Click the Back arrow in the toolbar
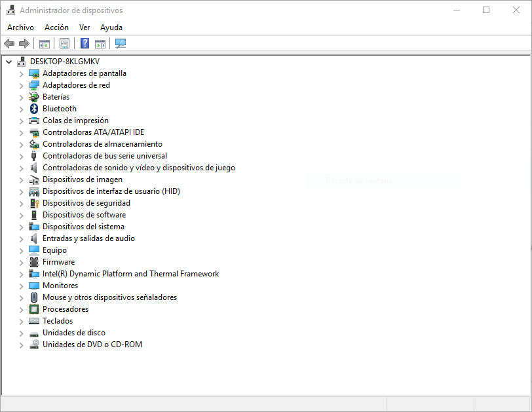532x412 pixels. click(x=9, y=44)
